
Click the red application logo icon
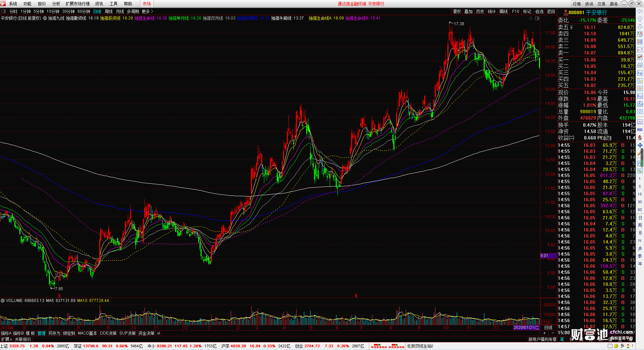tap(3, 3)
